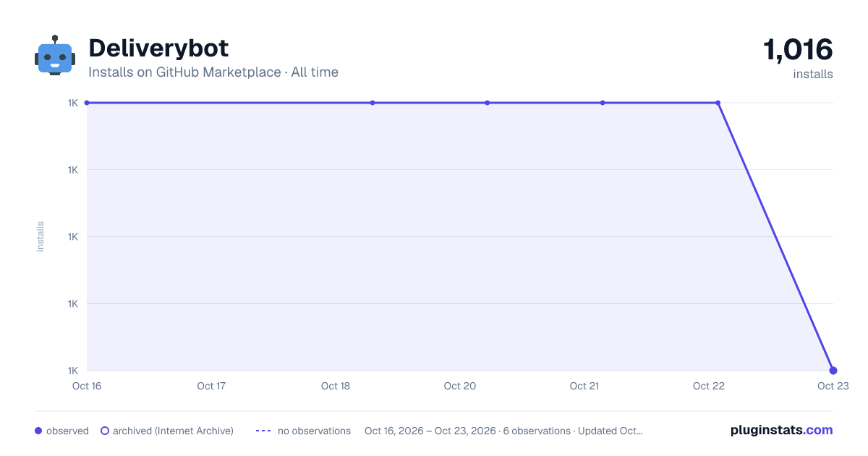Select the data point above Oct 20

(488, 103)
